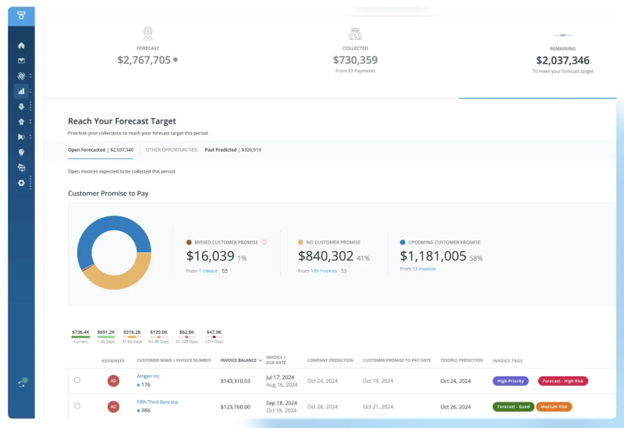Viewport: 624px width, 428px height.
Task: Click the email icon beside missed promise invoice
Action: click(225, 270)
